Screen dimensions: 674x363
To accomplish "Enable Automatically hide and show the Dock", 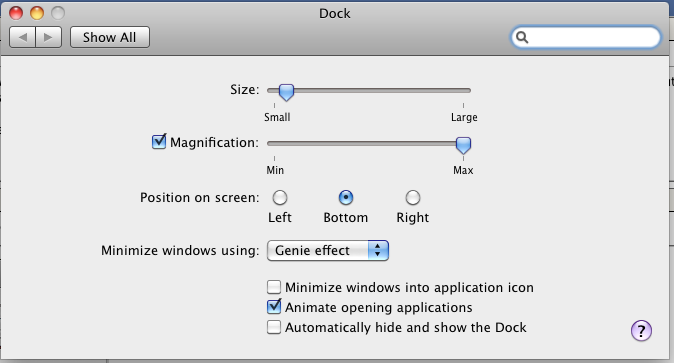I will pos(274,327).
